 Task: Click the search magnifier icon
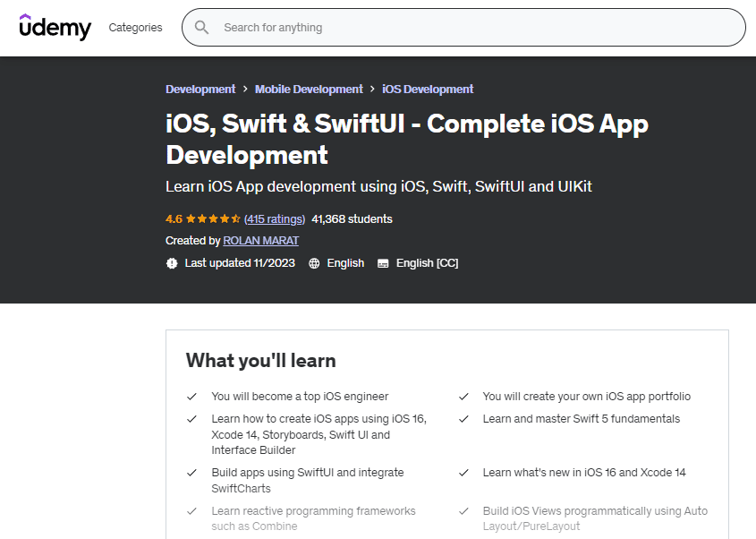click(202, 28)
